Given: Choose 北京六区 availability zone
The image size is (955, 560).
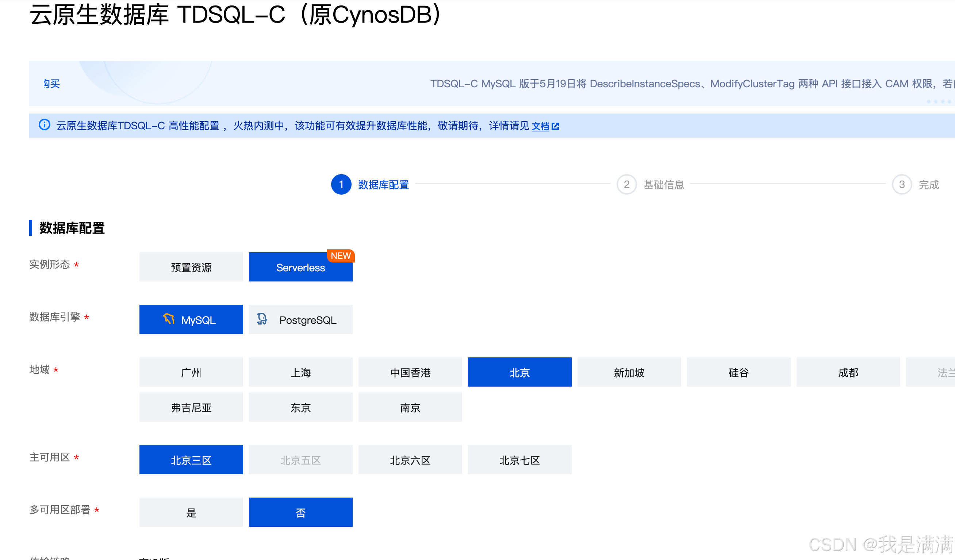Looking at the screenshot, I should pos(410,460).
